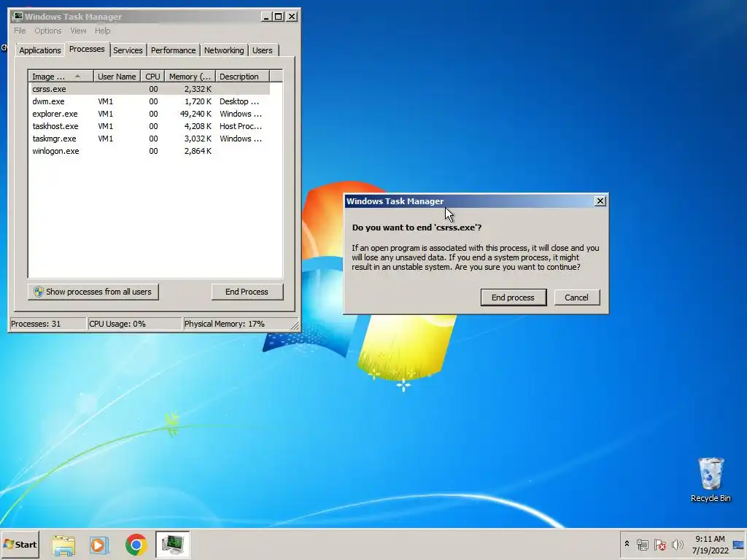Cancel ending csrss.exe
This screenshot has height=560, width=747.
click(x=576, y=297)
